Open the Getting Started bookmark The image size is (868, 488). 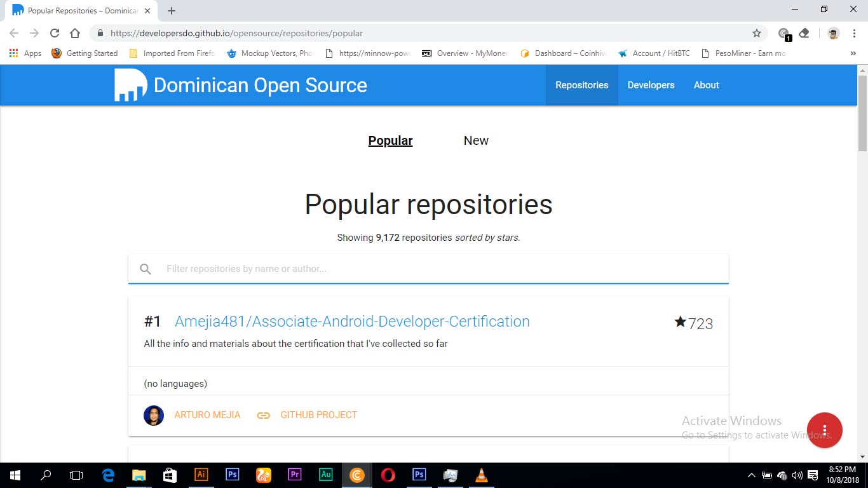(85, 53)
